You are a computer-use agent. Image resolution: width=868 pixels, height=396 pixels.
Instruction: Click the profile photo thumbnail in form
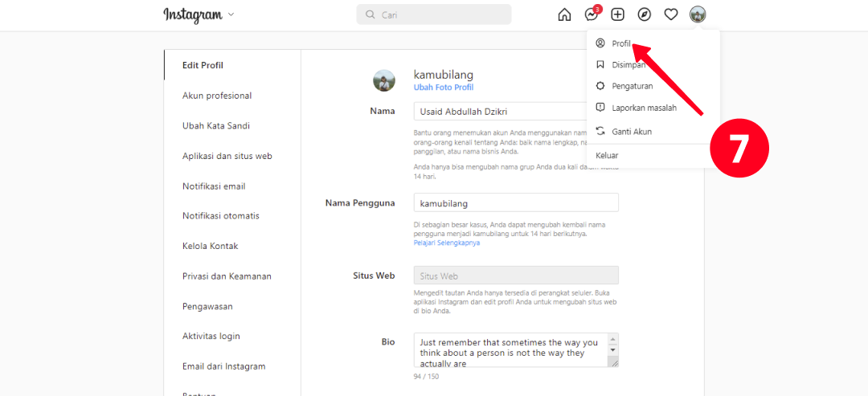coord(384,81)
